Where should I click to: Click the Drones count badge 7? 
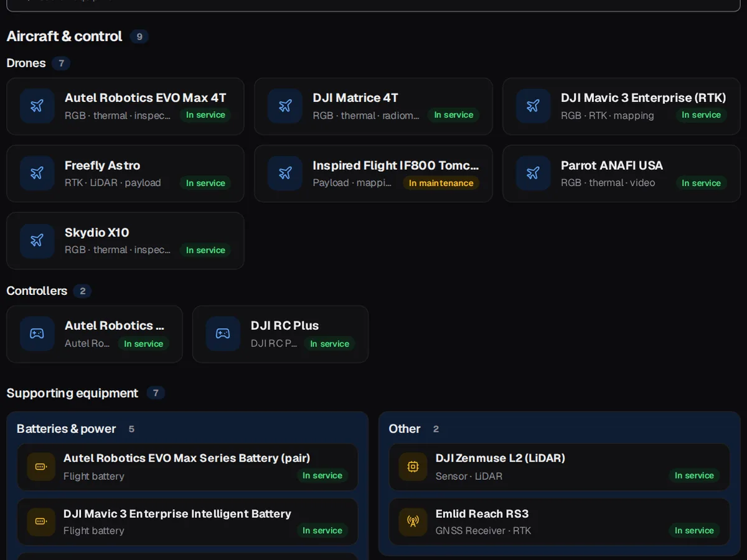[x=61, y=63]
